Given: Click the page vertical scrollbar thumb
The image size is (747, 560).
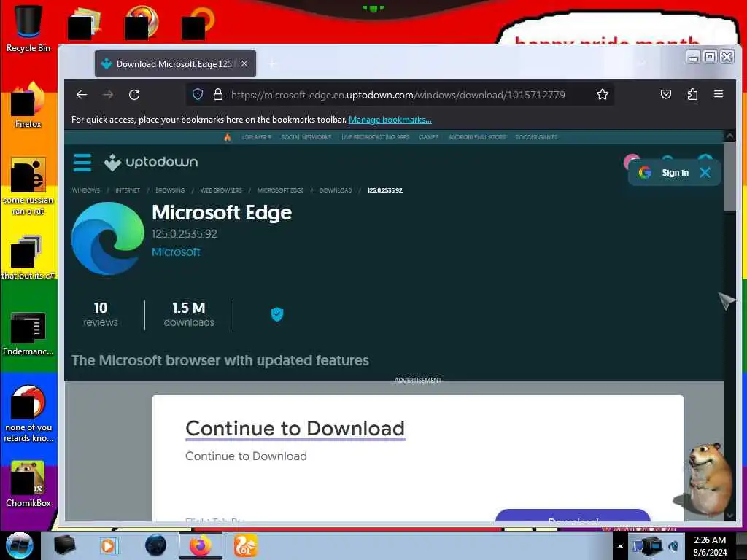Looking at the screenshot, I should pyautogui.click(x=729, y=176).
